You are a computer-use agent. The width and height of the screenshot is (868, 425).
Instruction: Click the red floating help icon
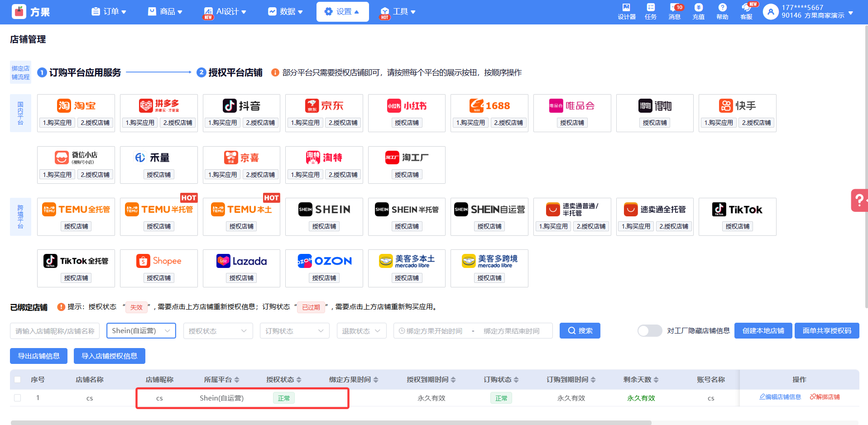pyautogui.click(x=859, y=200)
